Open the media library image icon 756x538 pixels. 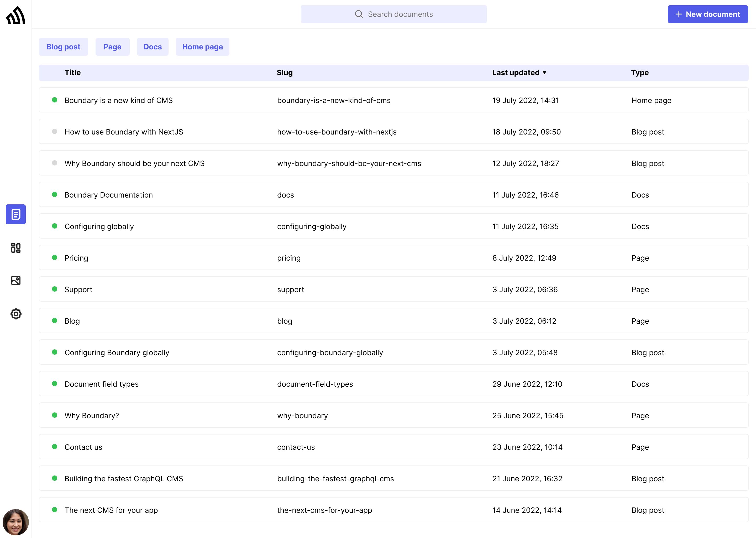coord(15,281)
